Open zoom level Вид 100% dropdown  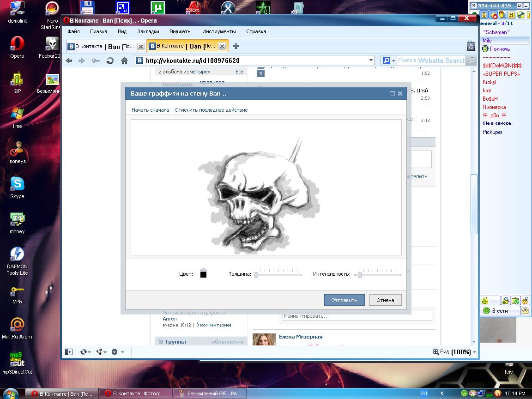[x=455, y=352]
